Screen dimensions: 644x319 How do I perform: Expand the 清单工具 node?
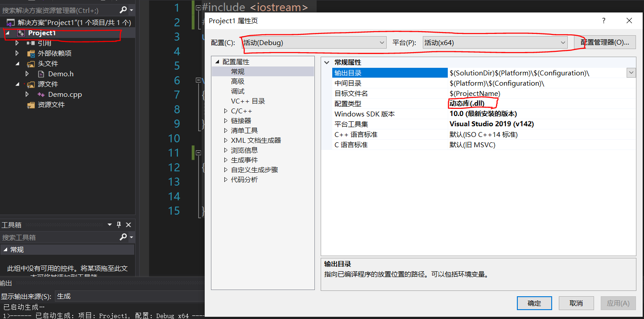click(x=226, y=131)
